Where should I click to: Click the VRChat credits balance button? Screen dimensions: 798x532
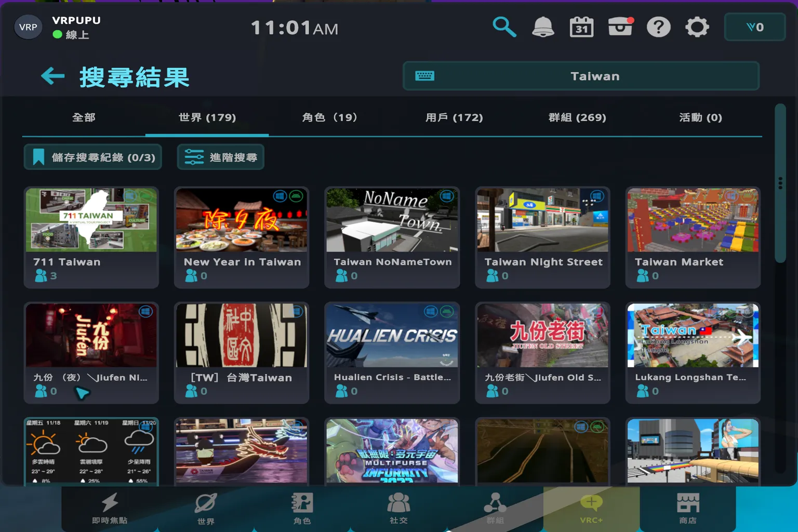(x=754, y=27)
